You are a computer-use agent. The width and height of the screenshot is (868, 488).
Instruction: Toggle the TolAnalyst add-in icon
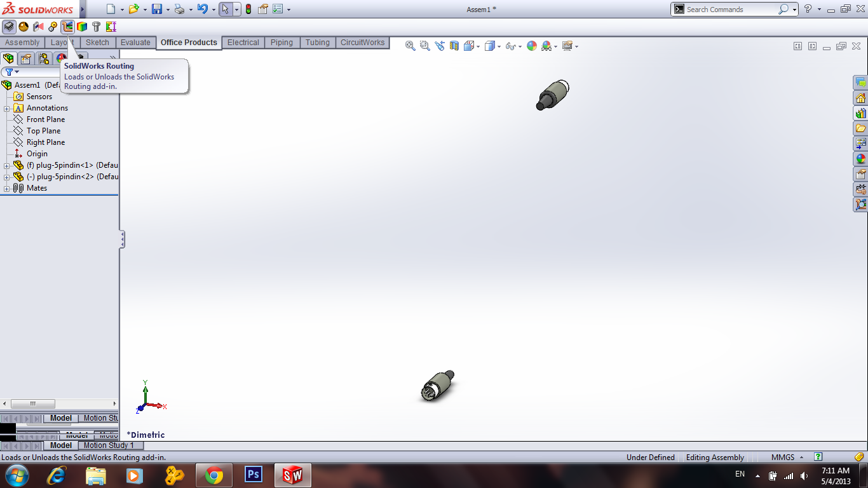(111, 27)
